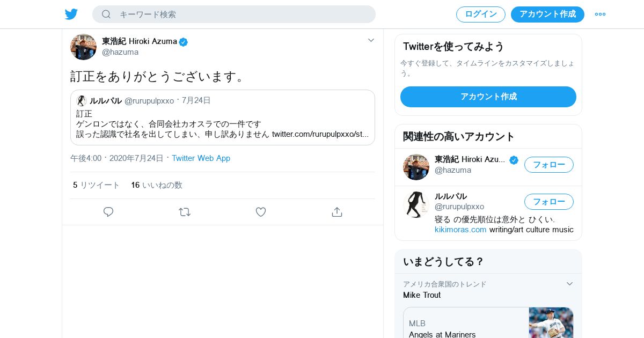Expand the tweet options chevron
The width and height of the screenshot is (644, 338).
[371, 40]
